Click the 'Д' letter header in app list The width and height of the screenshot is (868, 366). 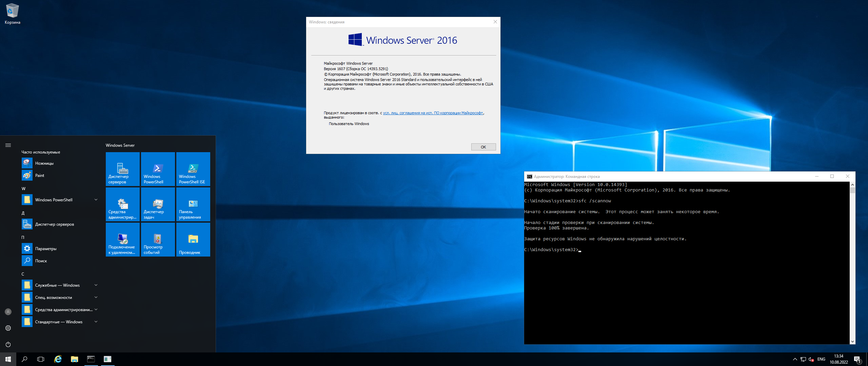pos(23,213)
